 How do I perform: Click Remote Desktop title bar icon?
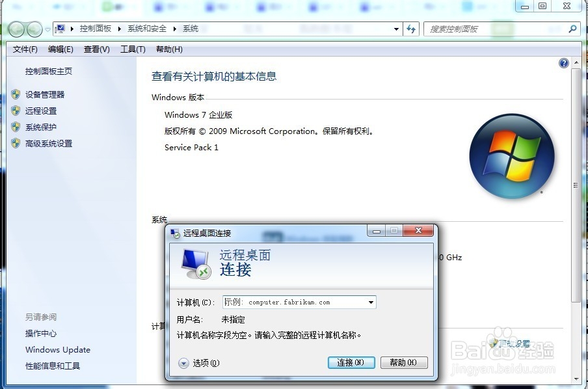pos(175,234)
